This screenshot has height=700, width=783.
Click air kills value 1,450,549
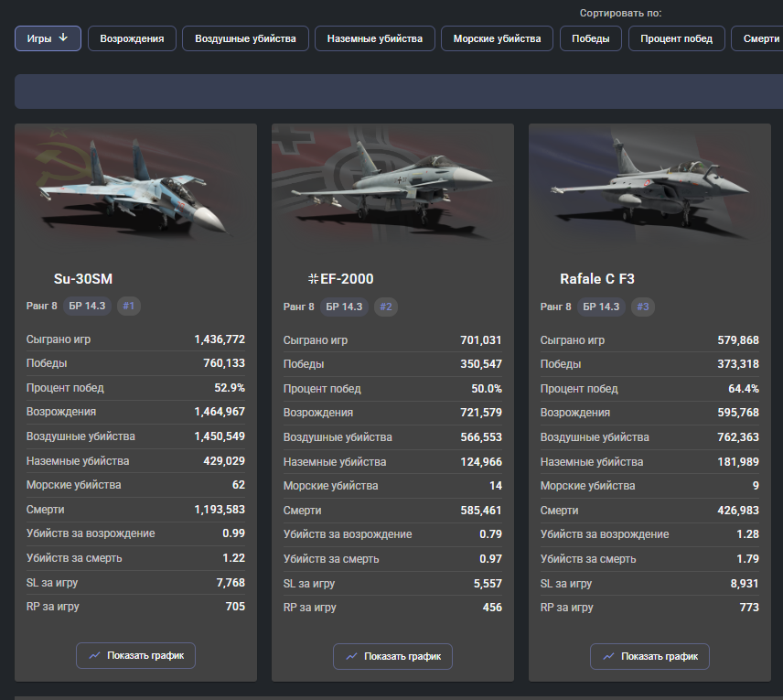220,436
